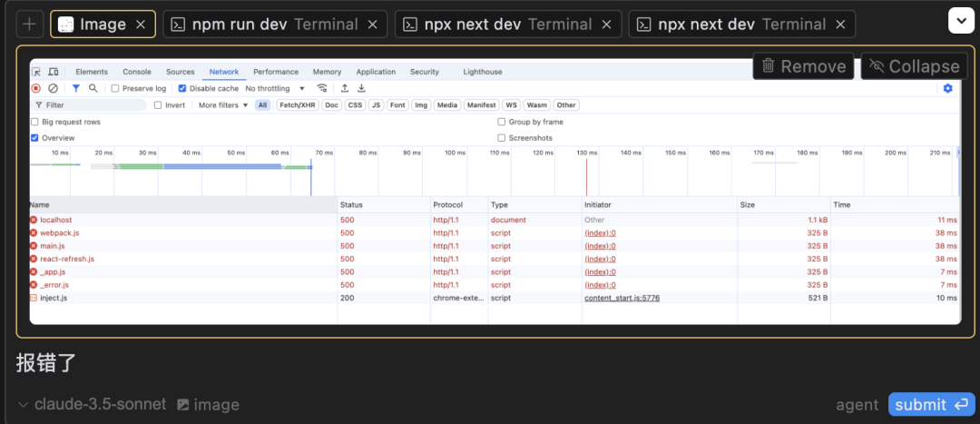Select the Image tab
Image resolution: width=980 pixels, height=424 pixels.
(103, 25)
